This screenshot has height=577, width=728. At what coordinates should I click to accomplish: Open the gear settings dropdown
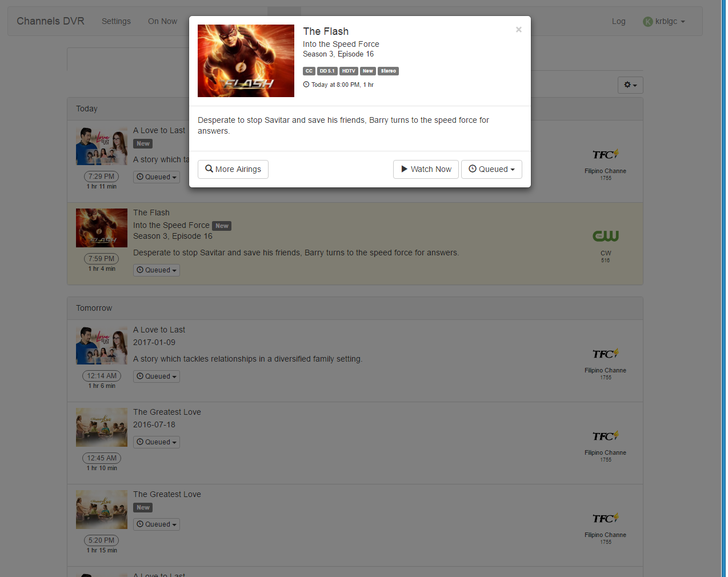click(630, 85)
